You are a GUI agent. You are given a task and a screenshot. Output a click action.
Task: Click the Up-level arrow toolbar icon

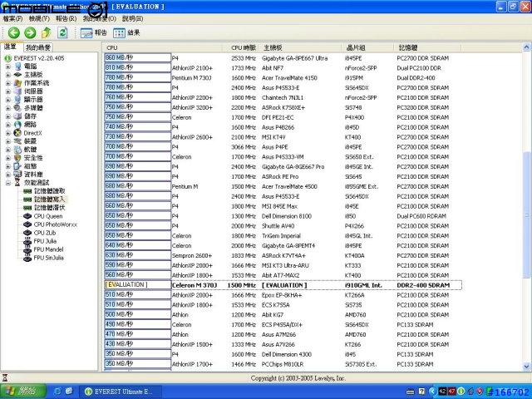pyautogui.click(x=47, y=33)
